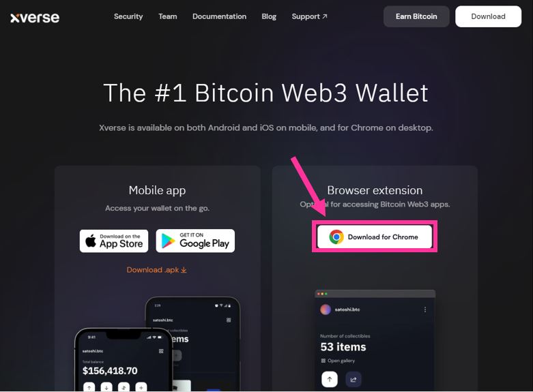Go to the Team page
This screenshot has width=533, height=392.
tap(168, 16)
